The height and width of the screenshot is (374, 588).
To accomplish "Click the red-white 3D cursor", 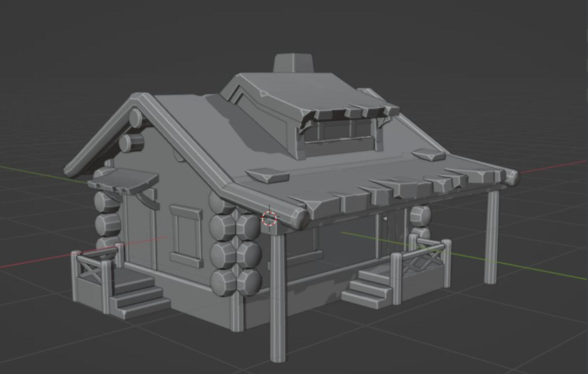I will (270, 218).
